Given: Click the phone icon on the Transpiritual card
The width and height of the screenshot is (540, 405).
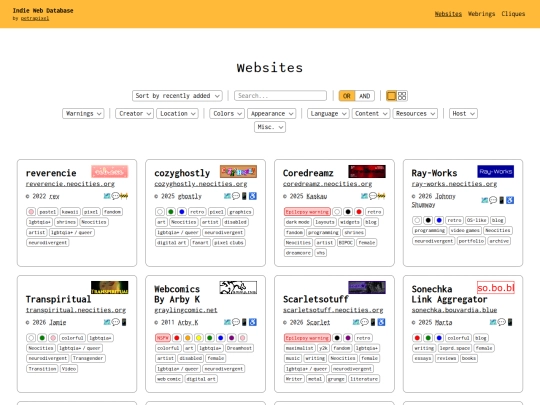Looking at the screenshot, I should tap(124, 322).
